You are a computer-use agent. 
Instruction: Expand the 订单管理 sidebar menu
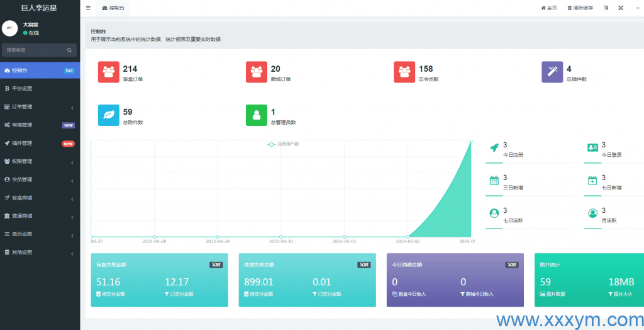tap(40, 107)
